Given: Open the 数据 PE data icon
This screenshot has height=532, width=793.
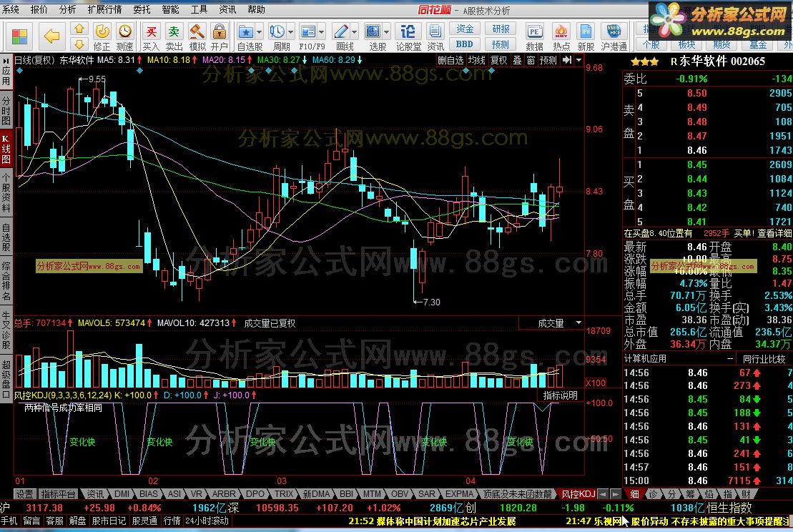Looking at the screenshot, I should pos(535,37).
